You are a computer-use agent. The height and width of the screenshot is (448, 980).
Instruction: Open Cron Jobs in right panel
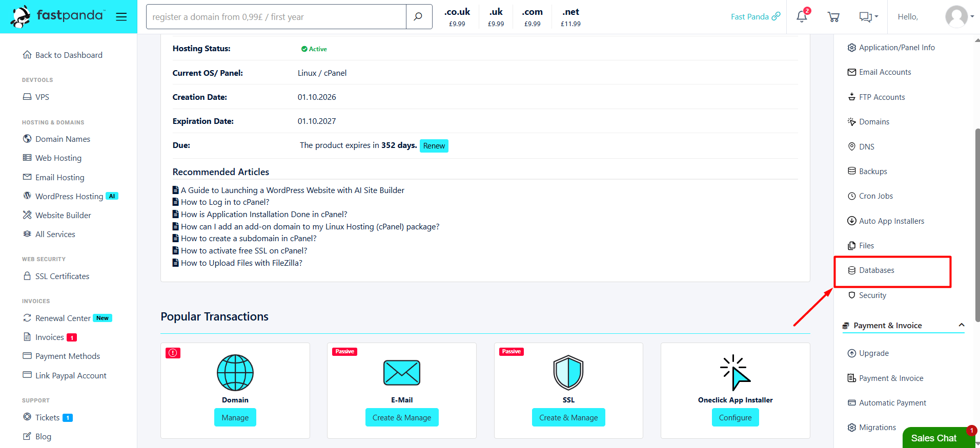870,196
